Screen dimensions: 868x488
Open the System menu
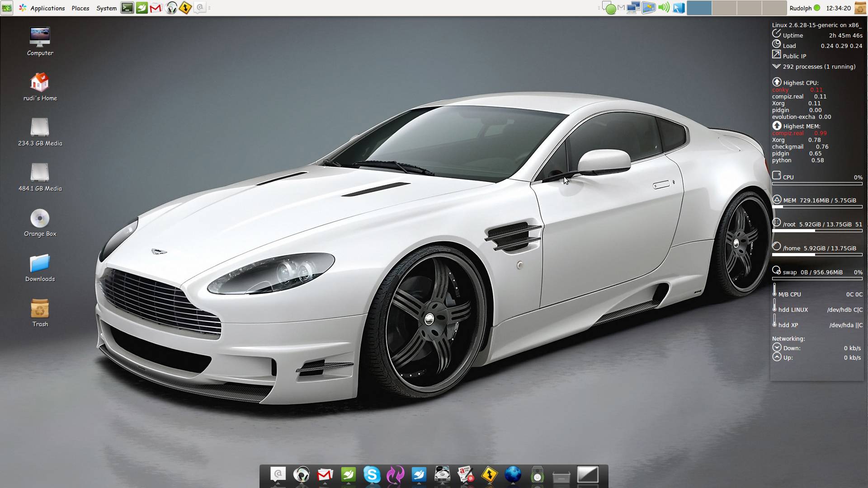click(x=106, y=8)
